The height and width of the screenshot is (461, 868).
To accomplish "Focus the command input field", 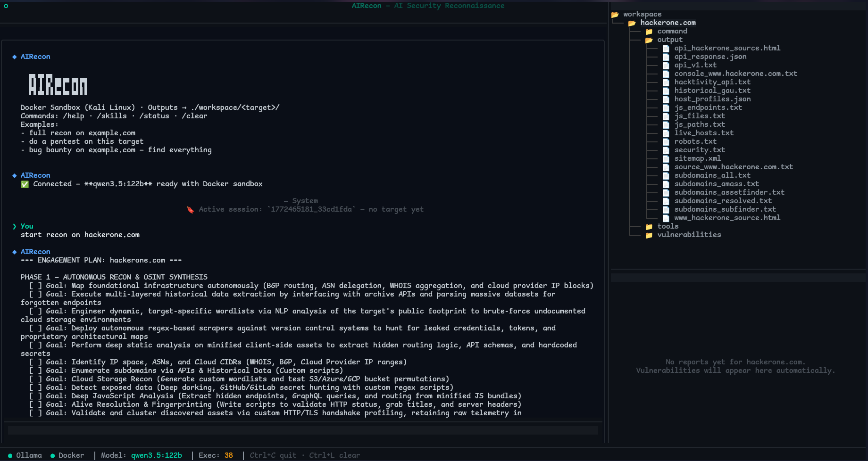I will coord(303,430).
